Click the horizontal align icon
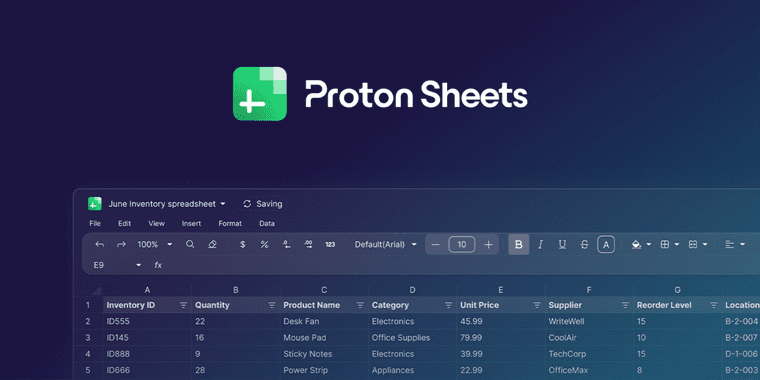This screenshot has width=760, height=380. click(729, 244)
